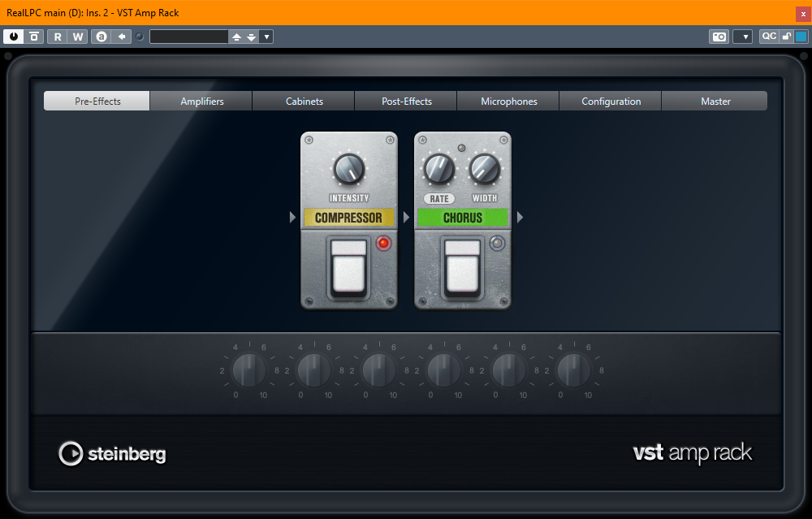Enable Read Automation with the R button
This screenshot has width=812, height=519.
tap(58, 37)
